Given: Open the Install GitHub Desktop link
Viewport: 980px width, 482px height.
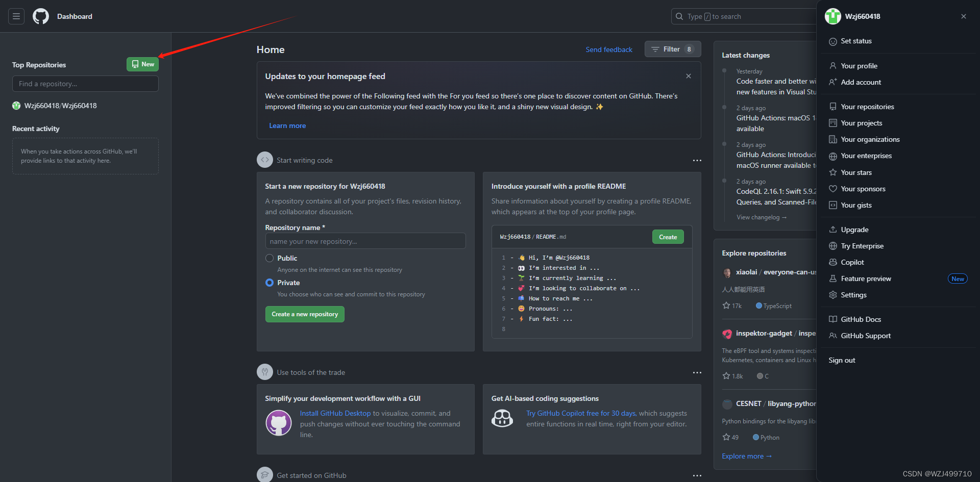Looking at the screenshot, I should tap(335, 413).
